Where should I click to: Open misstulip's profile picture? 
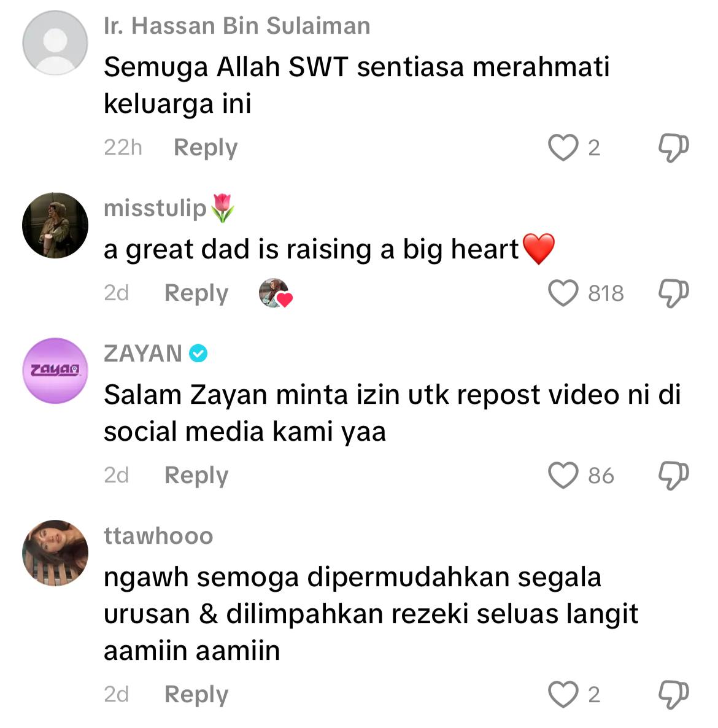55,225
